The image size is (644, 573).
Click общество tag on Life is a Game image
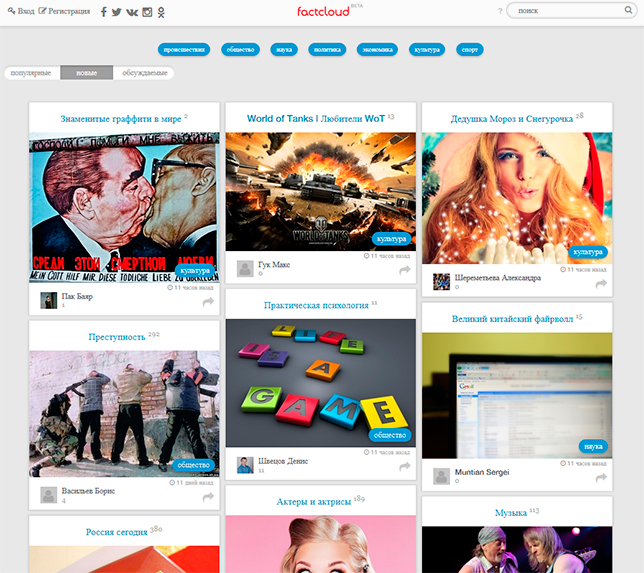(390, 435)
